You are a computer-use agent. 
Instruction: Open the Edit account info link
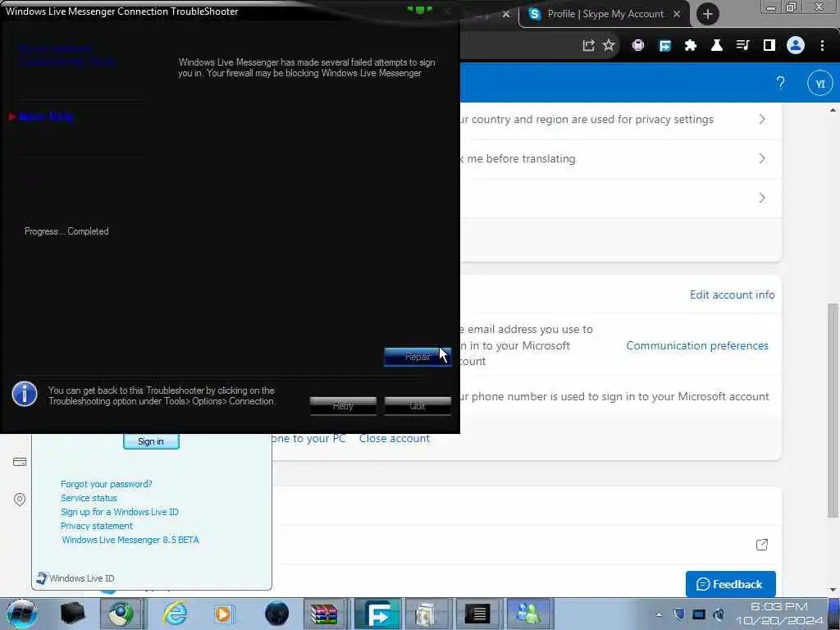tap(732, 294)
